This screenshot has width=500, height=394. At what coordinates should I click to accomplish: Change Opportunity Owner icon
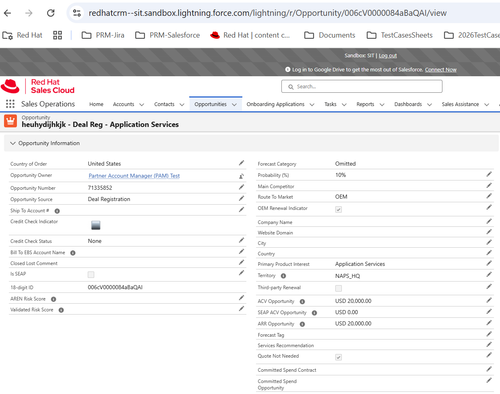(x=242, y=176)
